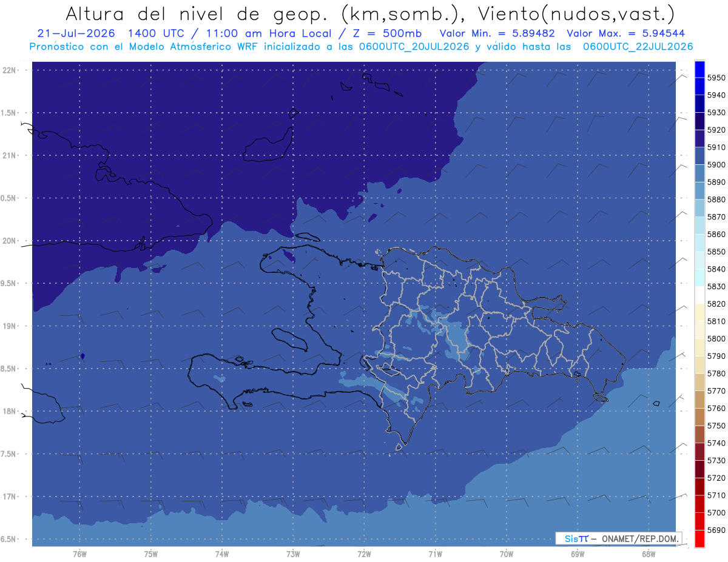
Task: Click the 5900 color bar label
Action: pyautogui.click(x=716, y=165)
